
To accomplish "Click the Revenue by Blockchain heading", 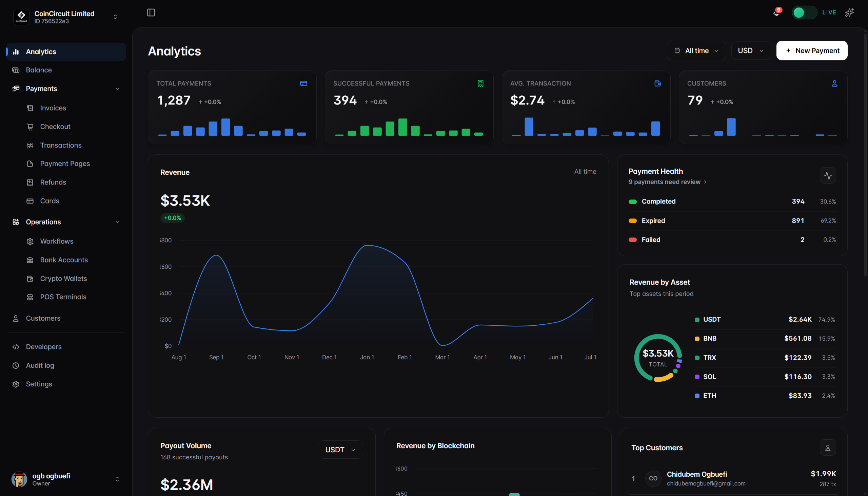I will [x=435, y=445].
